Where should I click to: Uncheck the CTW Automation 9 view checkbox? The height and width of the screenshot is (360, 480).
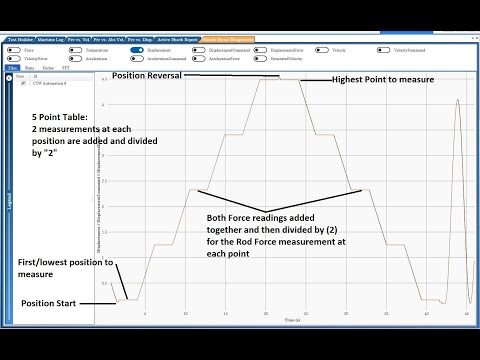point(23,83)
